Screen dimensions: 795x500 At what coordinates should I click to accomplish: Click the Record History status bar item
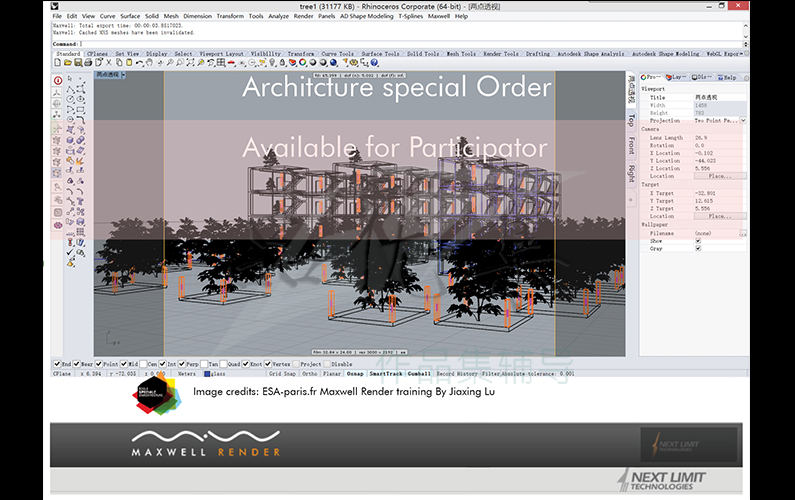[x=457, y=374]
